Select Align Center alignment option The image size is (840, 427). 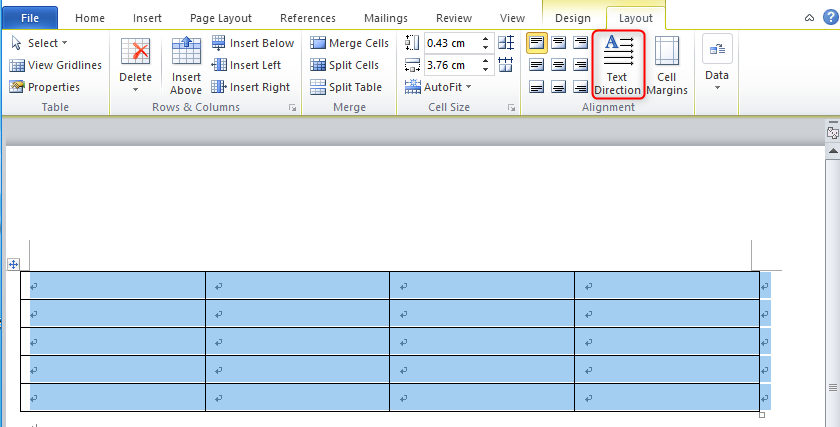(559, 65)
